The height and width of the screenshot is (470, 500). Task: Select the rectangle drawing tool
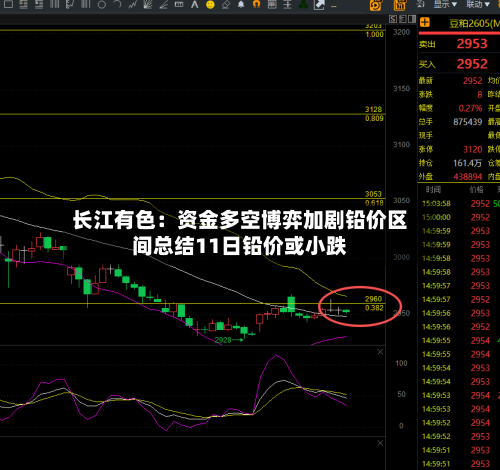tap(8, 4)
